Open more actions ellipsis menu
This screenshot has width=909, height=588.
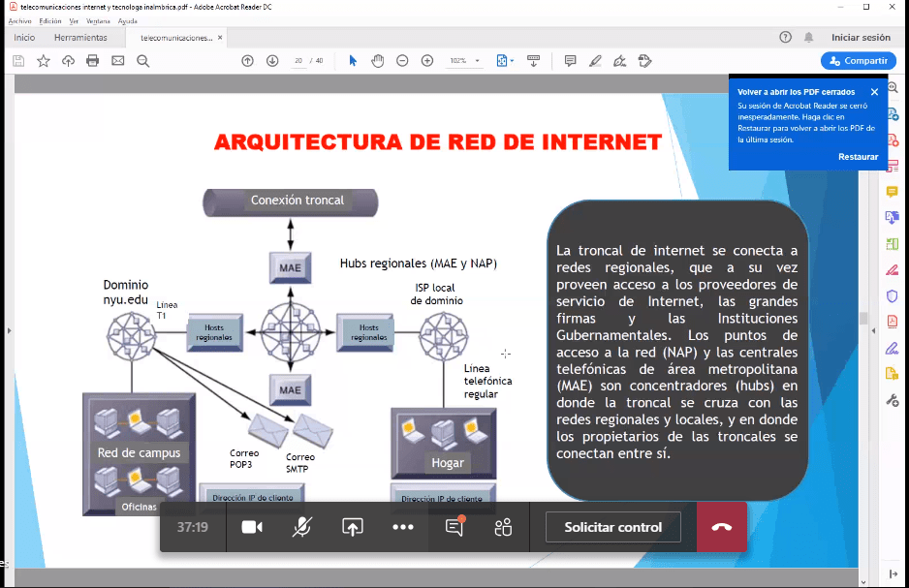click(x=403, y=527)
